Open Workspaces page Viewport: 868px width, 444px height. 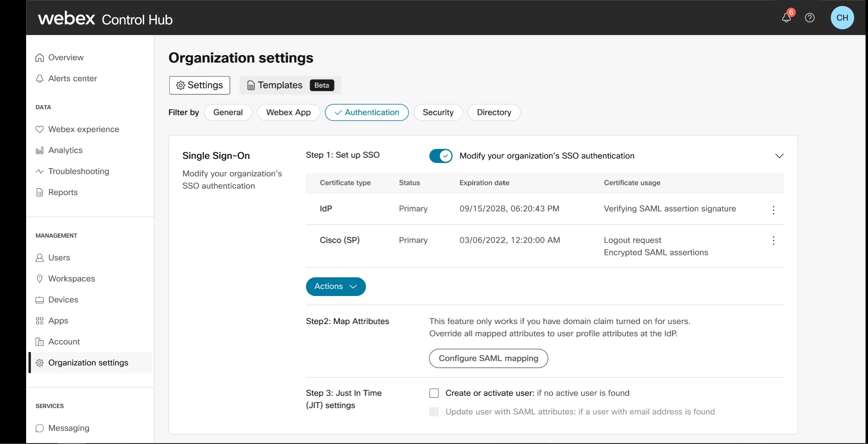point(72,279)
